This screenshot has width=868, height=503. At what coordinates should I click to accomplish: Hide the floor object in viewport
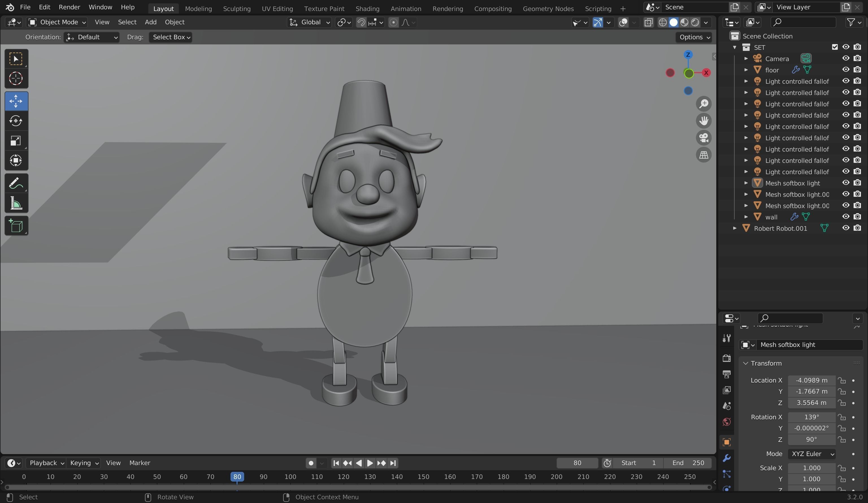pos(846,70)
